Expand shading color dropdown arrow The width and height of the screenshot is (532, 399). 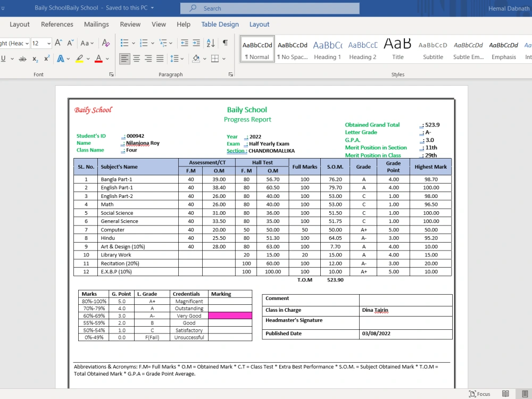(205, 59)
